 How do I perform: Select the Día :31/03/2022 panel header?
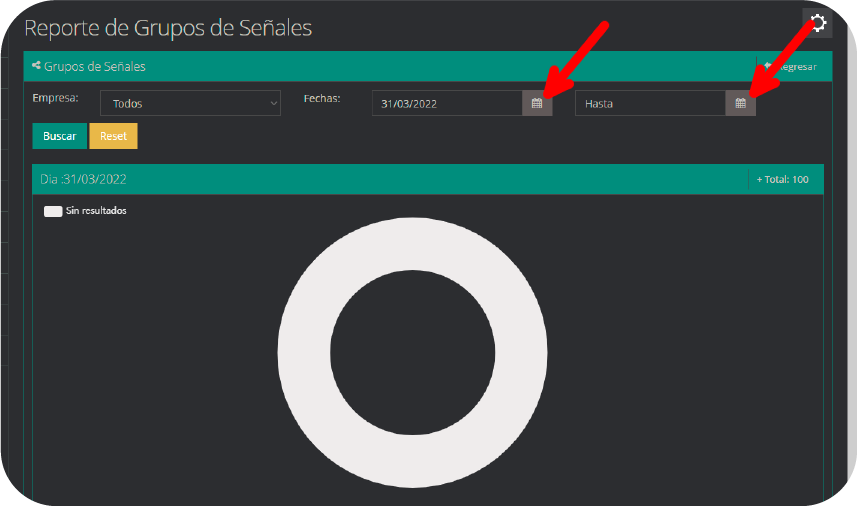pos(85,180)
